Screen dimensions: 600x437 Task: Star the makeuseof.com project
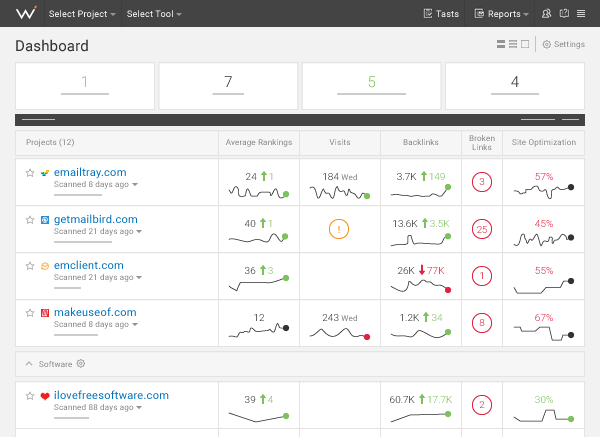[x=30, y=313]
